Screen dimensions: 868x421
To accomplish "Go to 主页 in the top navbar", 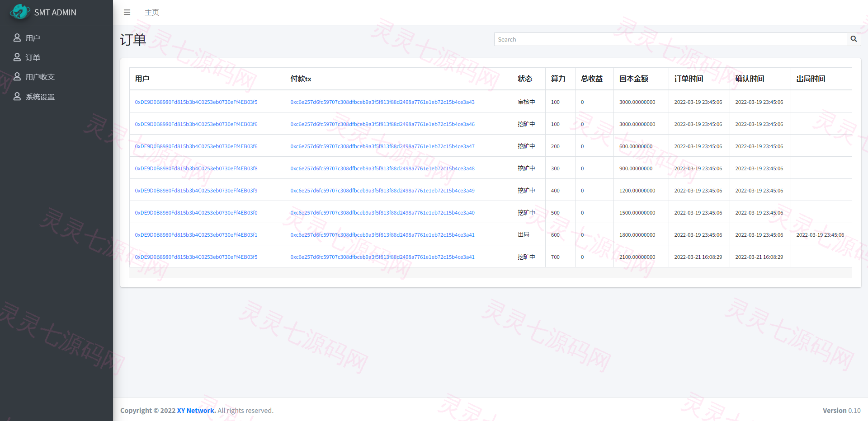I will coord(152,12).
